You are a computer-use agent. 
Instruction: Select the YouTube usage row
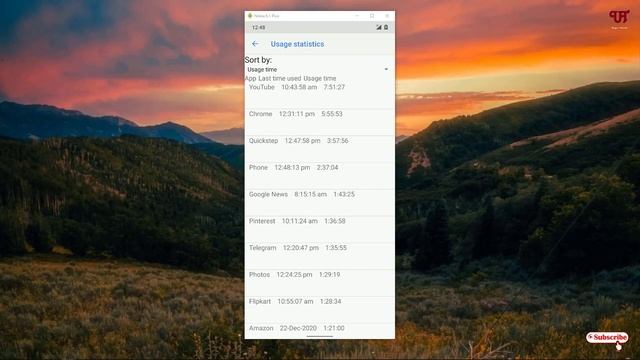click(x=319, y=96)
